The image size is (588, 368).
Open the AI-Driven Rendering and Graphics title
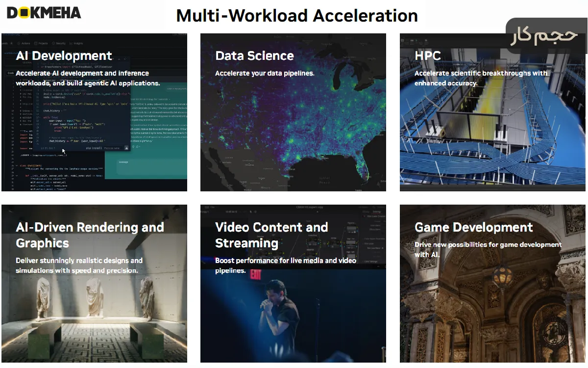[x=90, y=235]
